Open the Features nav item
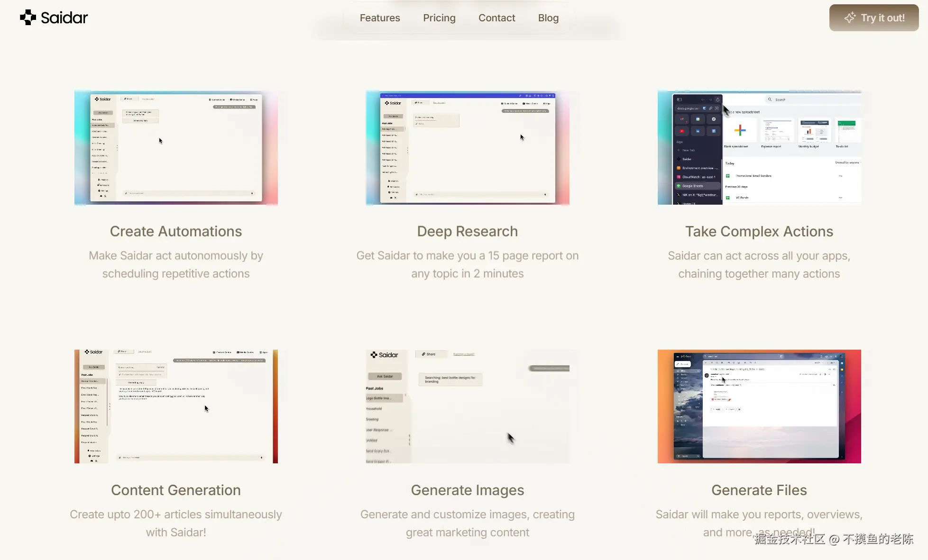Viewport: 928px width, 560px height. coord(379,18)
